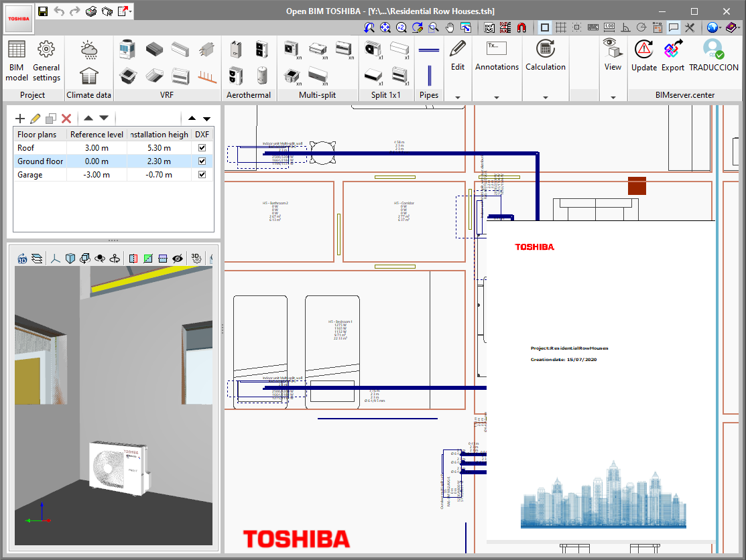Toggle the hidden-eye visibility icon in 3D panel

[x=178, y=258]
